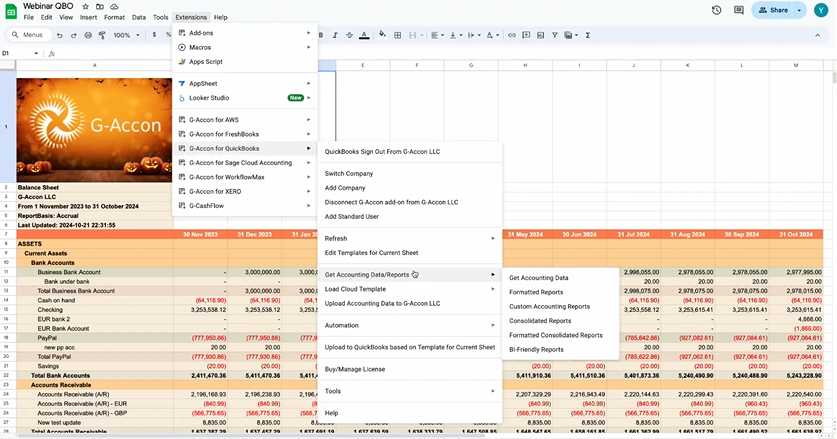Viewport: 837px width, 439px height.
Task: Select BI-Friendly Reports
Action: (560, 349)
